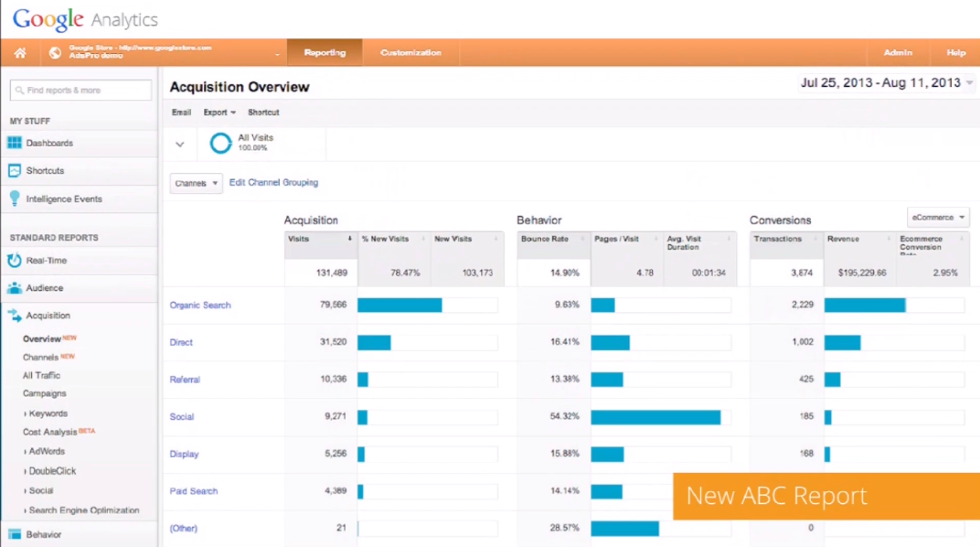Click the Intelligence Events lightbulb icon
This screenshot has height=547, width=980.
tap(14, 198)
